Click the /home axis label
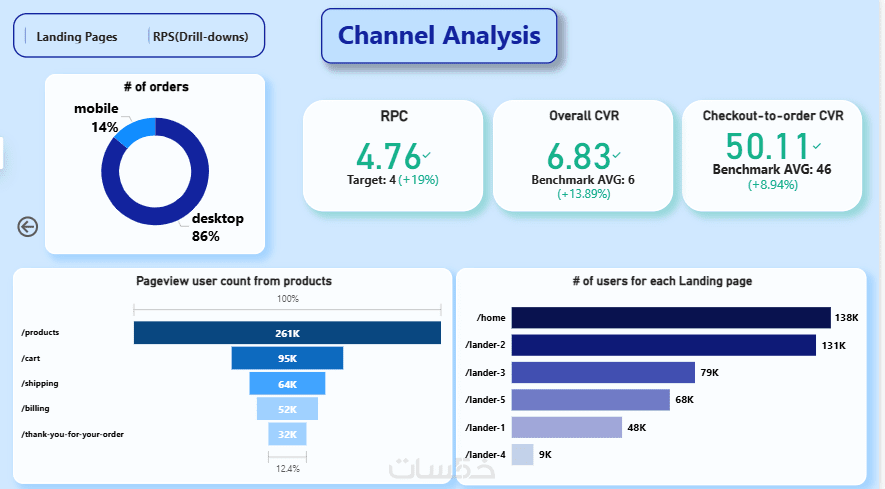The width and height of the screenshot is (885, 489). [x=491, y=317]
